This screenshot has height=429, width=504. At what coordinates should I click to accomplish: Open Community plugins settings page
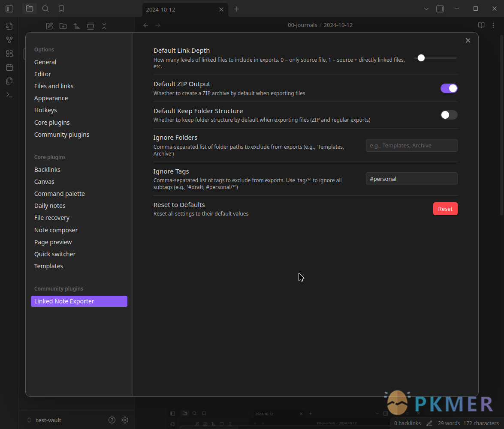coord(62,135)
